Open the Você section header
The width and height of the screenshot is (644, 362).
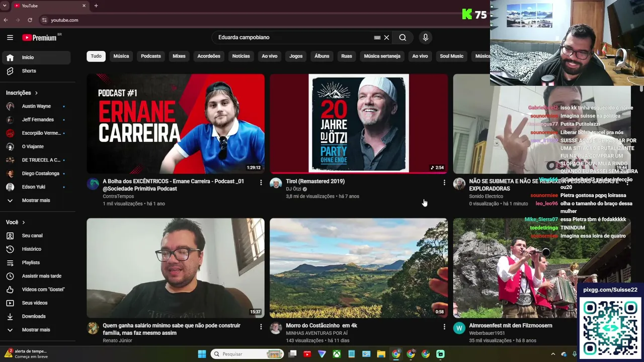coord(15,222)
